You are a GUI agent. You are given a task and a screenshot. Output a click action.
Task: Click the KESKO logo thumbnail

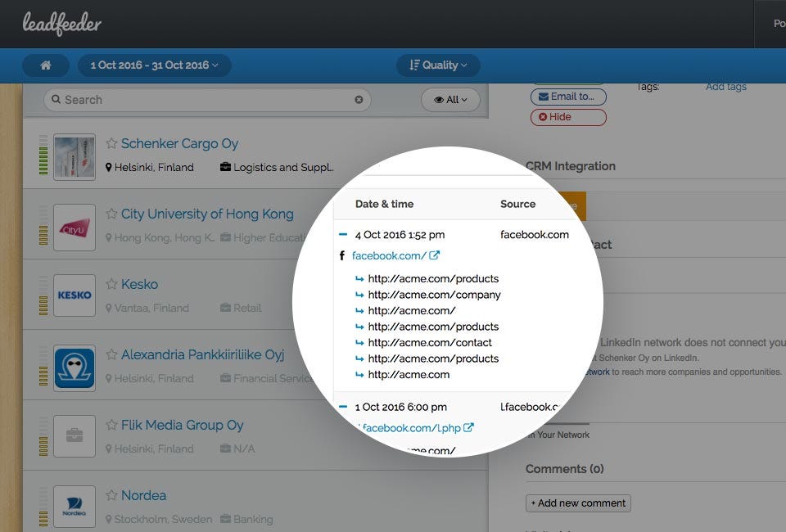(x=75, y=295)
